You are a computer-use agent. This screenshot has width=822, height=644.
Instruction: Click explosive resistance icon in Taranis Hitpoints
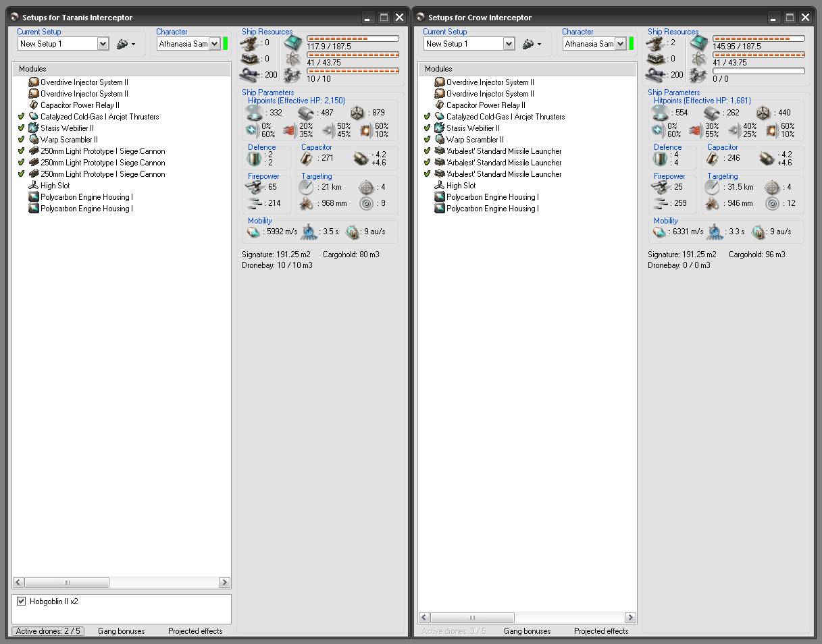click(x=366, y=130)
